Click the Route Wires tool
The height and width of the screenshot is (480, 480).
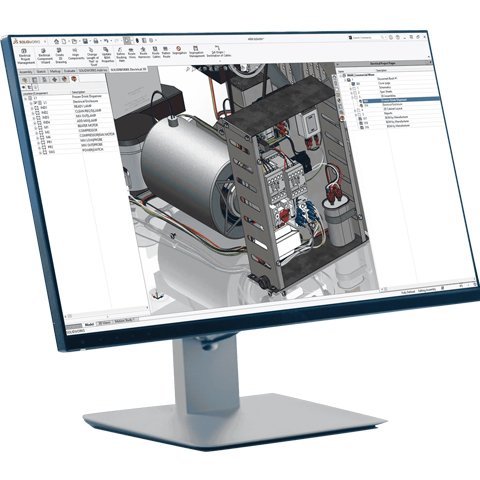(132, 53)
